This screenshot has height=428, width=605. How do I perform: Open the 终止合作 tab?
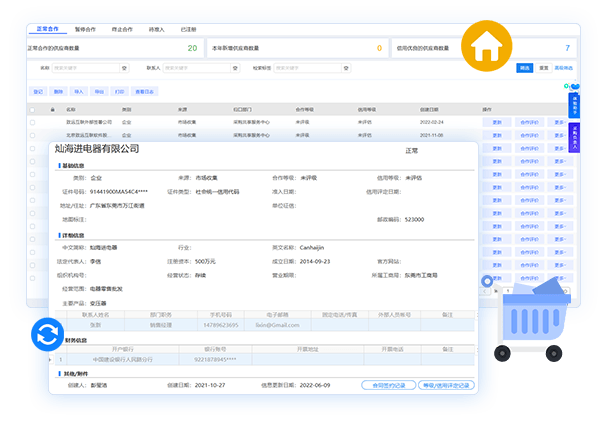point(122,29)
